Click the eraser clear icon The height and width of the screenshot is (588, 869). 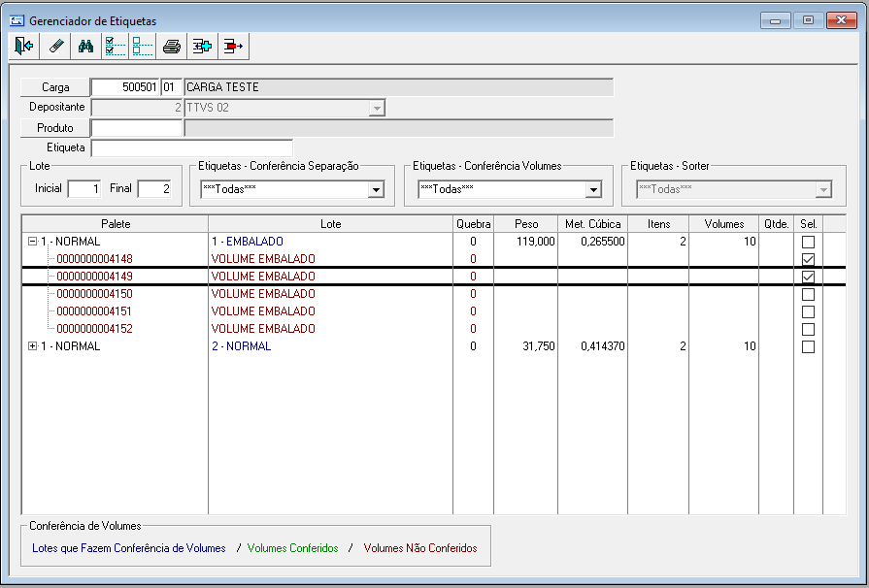click(x=55, y=46)
